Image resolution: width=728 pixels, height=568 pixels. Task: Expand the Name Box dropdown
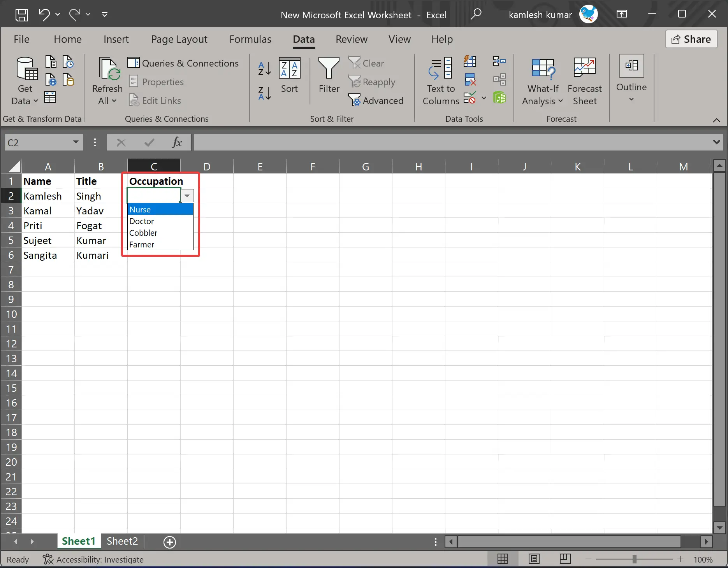tap(76, 142)
